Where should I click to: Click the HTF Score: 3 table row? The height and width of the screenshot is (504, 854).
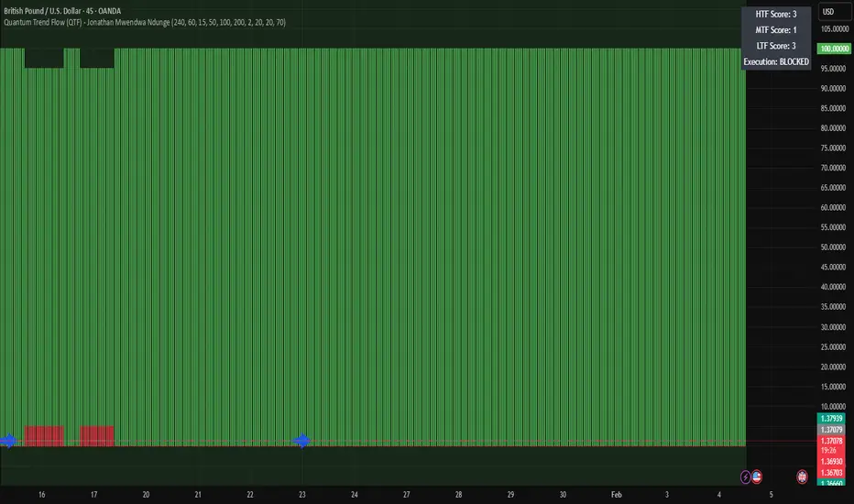(x=775, y=14)
